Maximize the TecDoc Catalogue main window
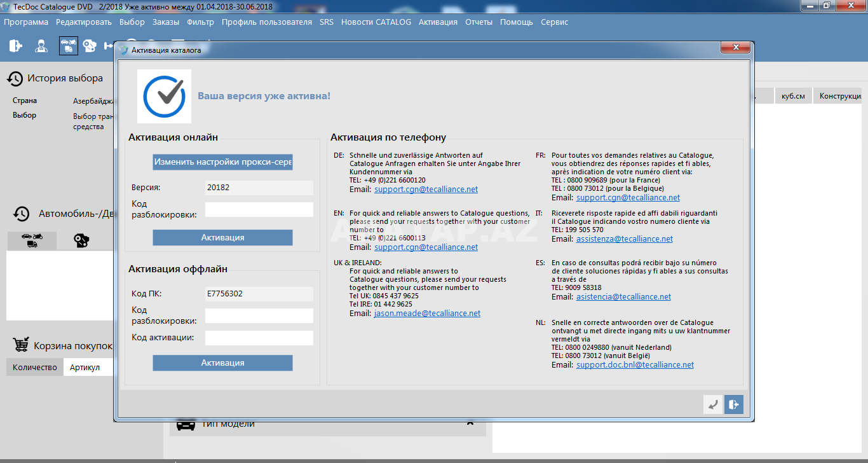 pos(826,5)
